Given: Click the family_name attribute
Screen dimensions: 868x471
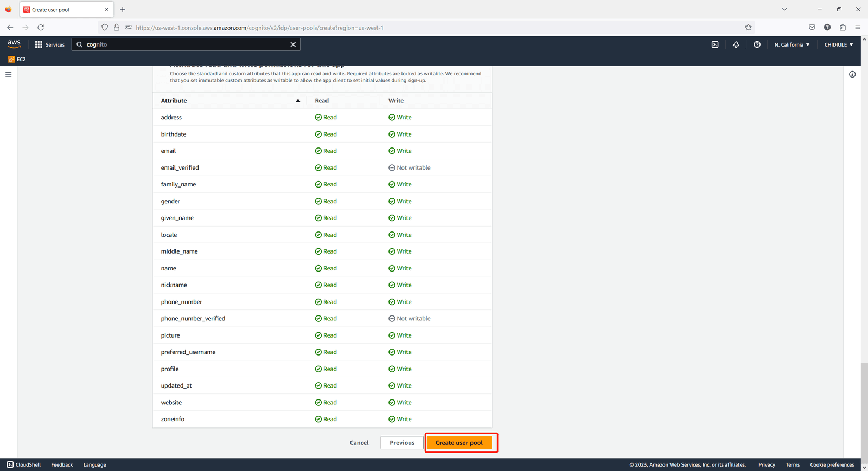Looking at the screenshot, I should tap(178, 184).
